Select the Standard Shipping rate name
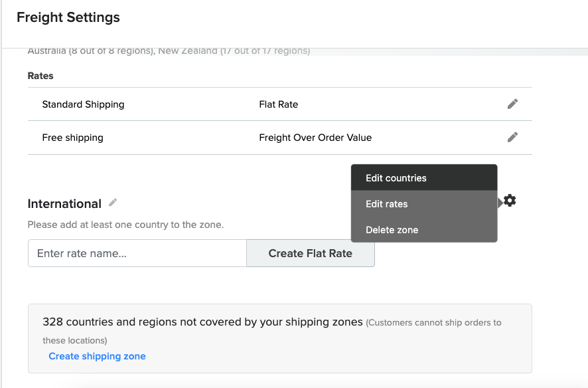Viewport: 588px width, 388px height. [83, 104]
